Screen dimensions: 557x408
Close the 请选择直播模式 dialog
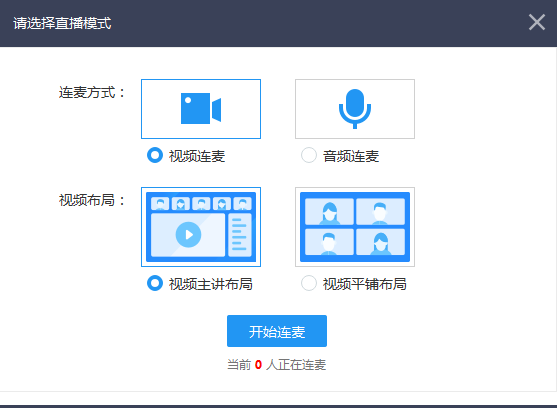[x=537, y=22]
